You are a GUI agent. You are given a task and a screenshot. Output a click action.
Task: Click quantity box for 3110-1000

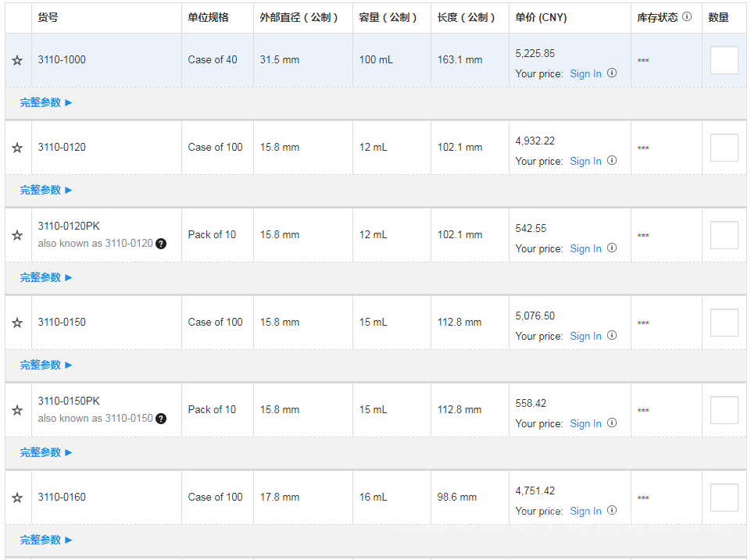click(x=724, y=60)
